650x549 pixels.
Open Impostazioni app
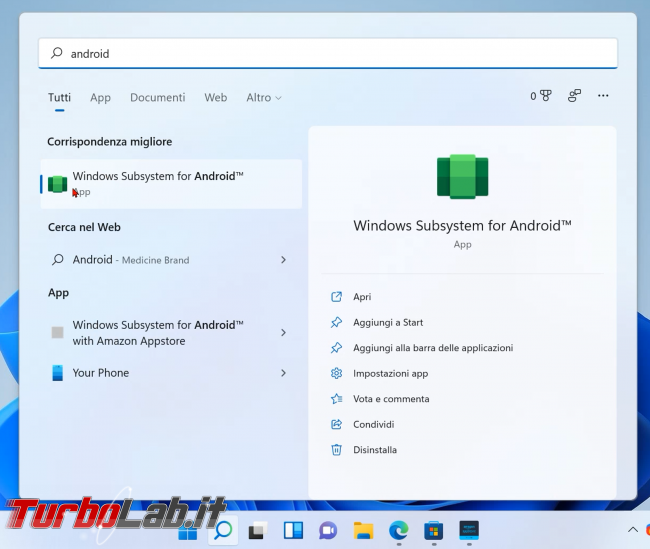click(390, 374)
